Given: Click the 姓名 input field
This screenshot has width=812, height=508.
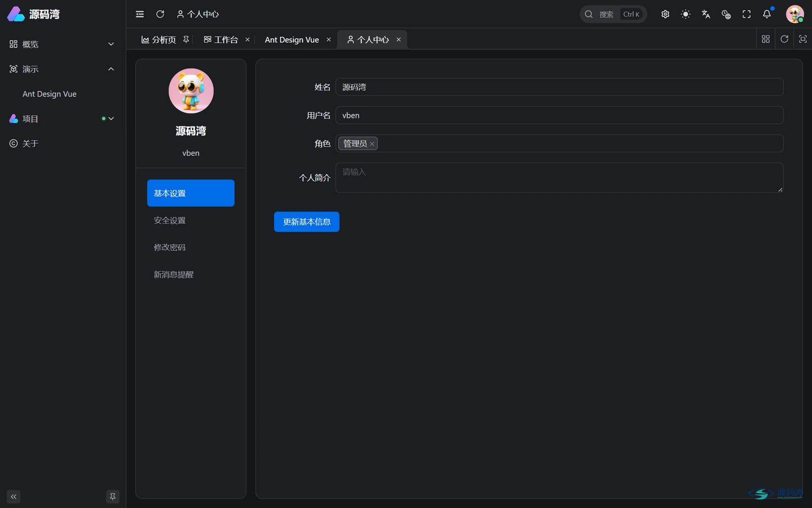Looking at the screenshot, I should (x=559, y=87).
